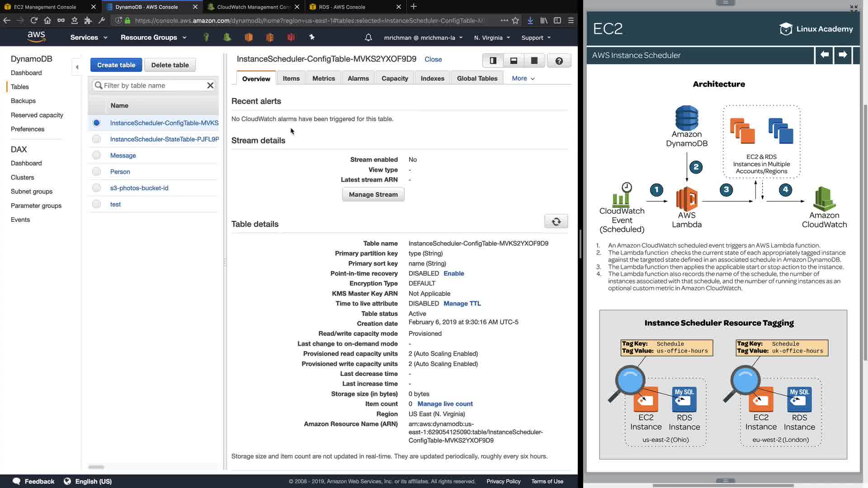Go to next slide arrow
Image resolution: width=868 pixels, height=488 pixels.
[843, 55]
